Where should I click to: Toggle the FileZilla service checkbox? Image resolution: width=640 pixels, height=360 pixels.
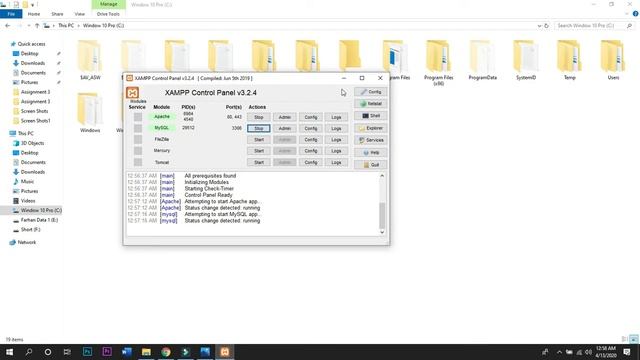pos(138,140)
